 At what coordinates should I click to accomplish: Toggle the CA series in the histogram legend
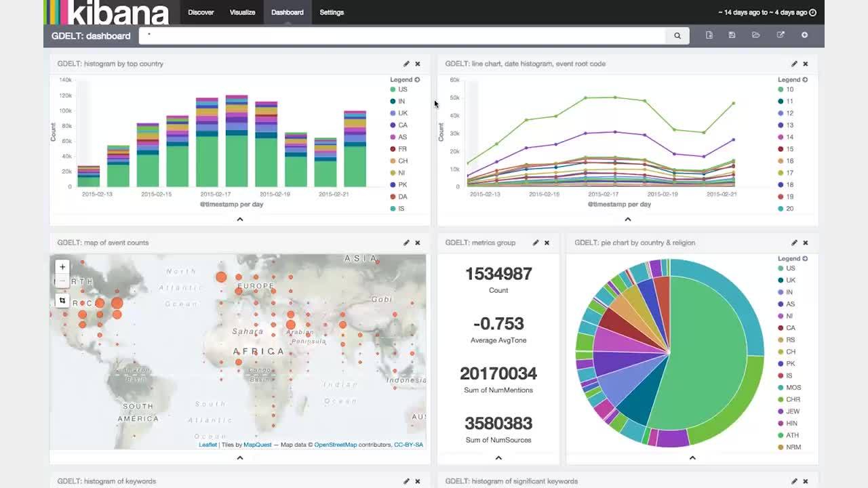(x=401, y=125)
